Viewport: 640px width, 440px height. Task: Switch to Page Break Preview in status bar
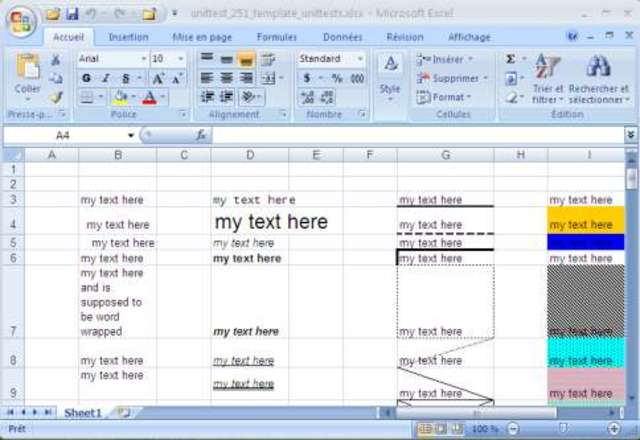(457, 429)
